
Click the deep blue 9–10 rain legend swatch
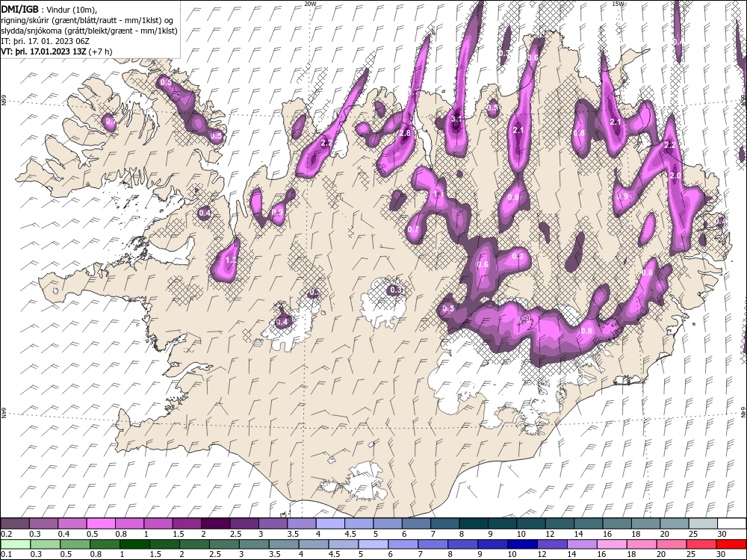[492, 544]
